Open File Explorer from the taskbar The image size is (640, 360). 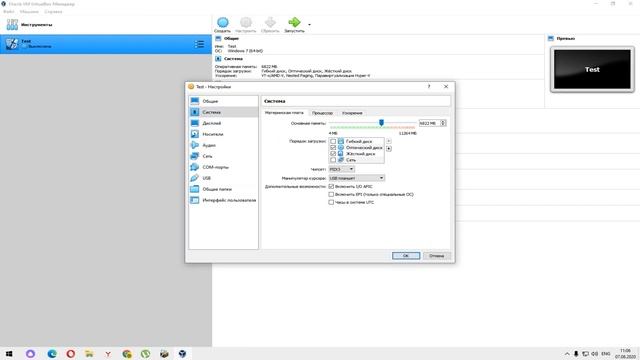[x=89, y=353]
